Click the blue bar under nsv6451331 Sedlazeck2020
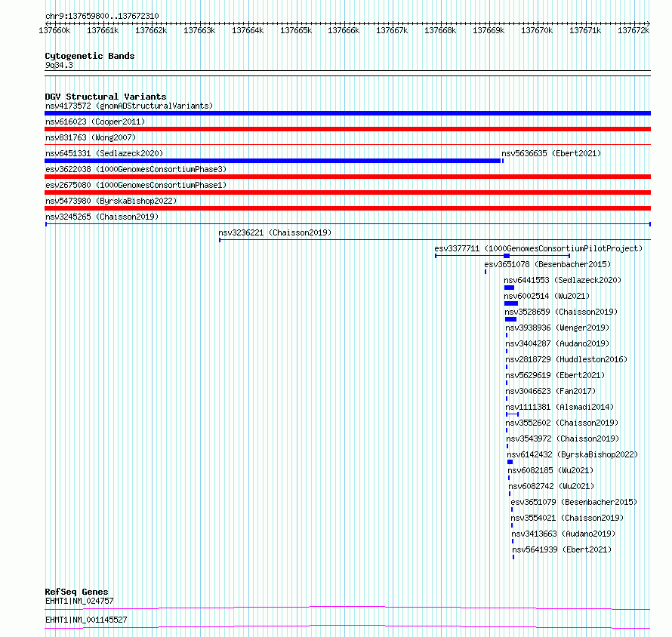This screenshot has width=672, height=637. coord(273,161)
